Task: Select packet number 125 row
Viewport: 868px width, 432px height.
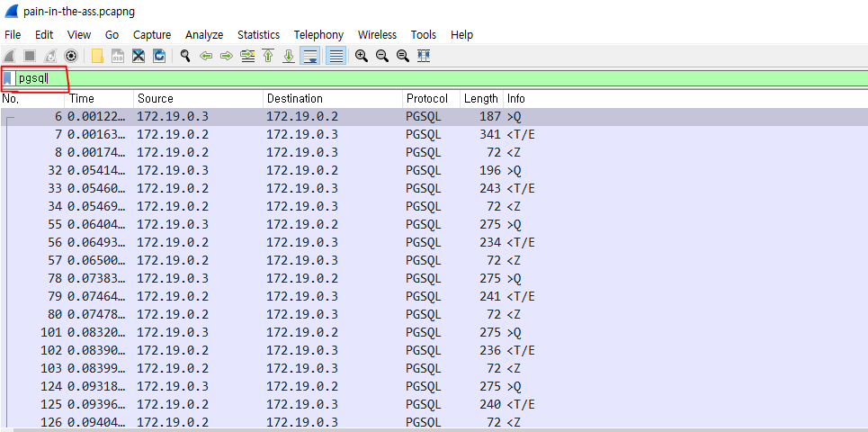Action: coord(434,404)
